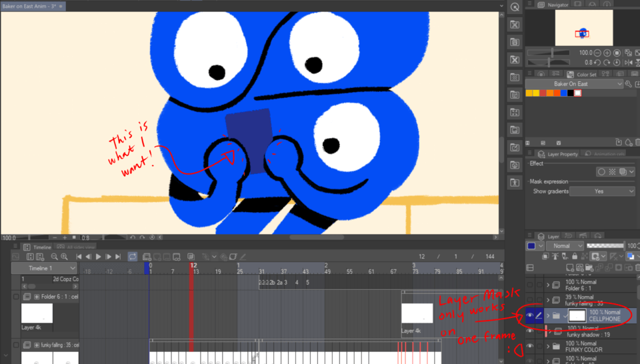
Task: Hide the funky shadow : 19 layer
Action: [x=530, y=331]
